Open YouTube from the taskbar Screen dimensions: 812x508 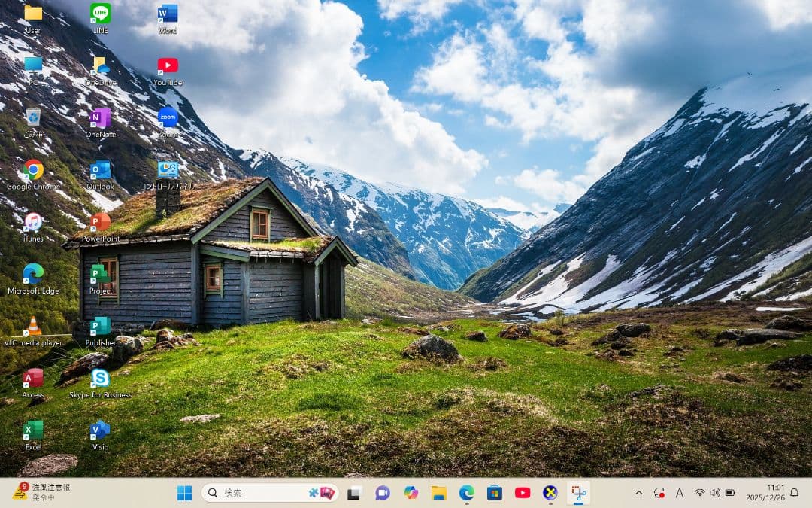click(x=522, y=494)
